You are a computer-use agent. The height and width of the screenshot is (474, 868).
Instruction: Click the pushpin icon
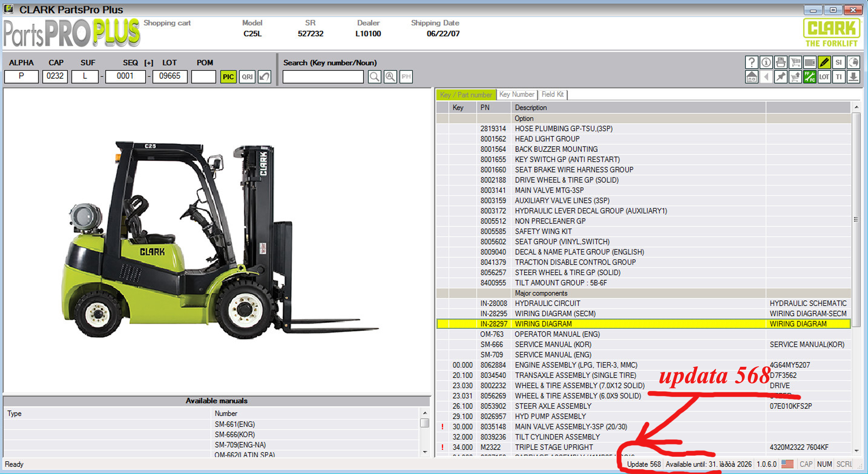click(781, 77)
